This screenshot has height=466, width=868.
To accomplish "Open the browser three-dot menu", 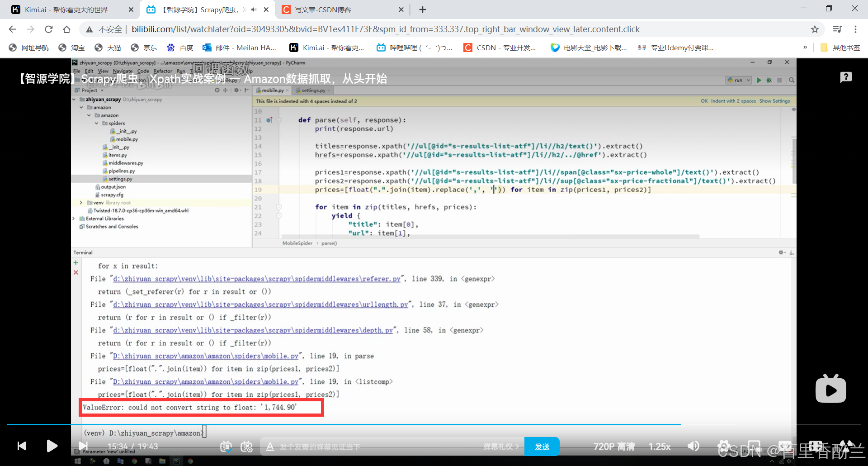I will (855, 29).
